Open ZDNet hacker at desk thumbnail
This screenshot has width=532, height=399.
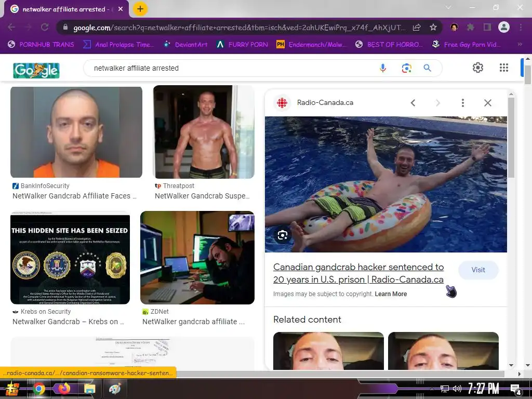197,258
